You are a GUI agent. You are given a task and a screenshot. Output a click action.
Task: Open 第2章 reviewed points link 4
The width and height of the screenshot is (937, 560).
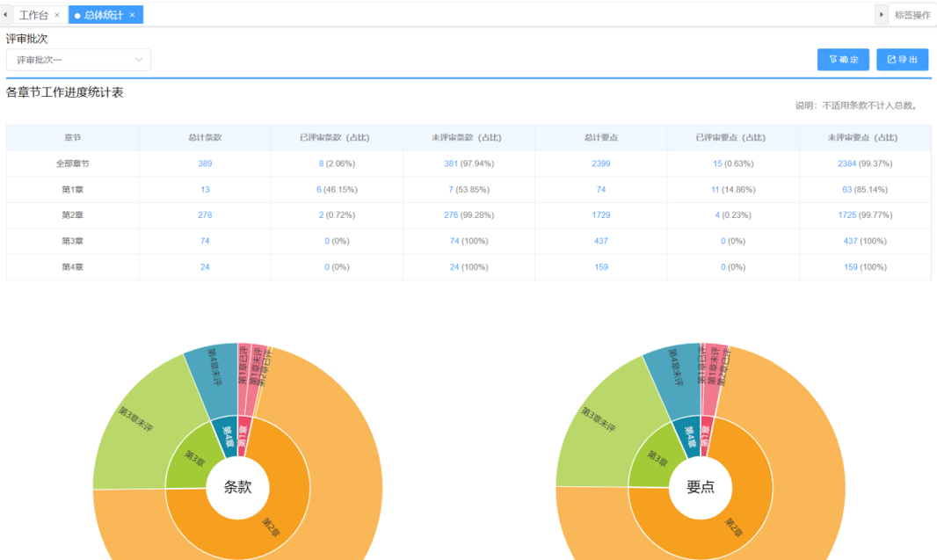coord(717,215)
